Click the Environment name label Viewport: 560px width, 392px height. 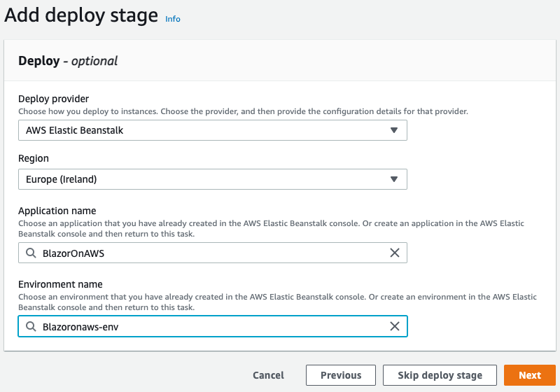[60, 284]
